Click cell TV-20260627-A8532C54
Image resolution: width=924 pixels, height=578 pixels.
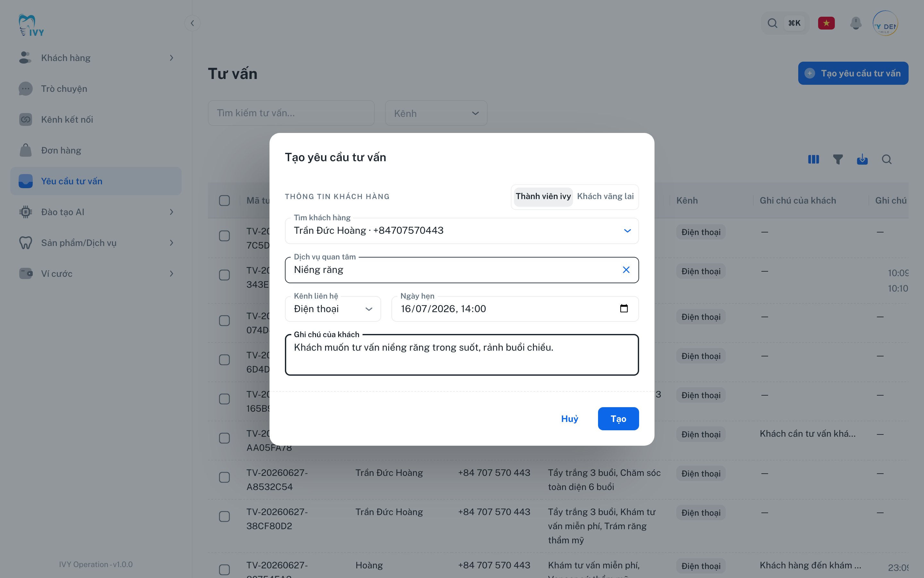(x=277, y=480)
